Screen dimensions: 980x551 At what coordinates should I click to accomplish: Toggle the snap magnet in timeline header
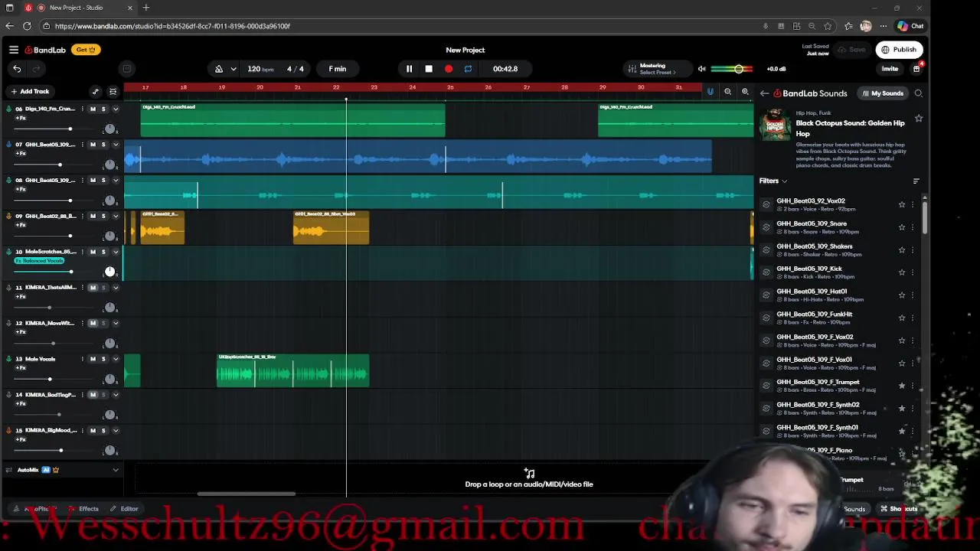coord(710,92)
